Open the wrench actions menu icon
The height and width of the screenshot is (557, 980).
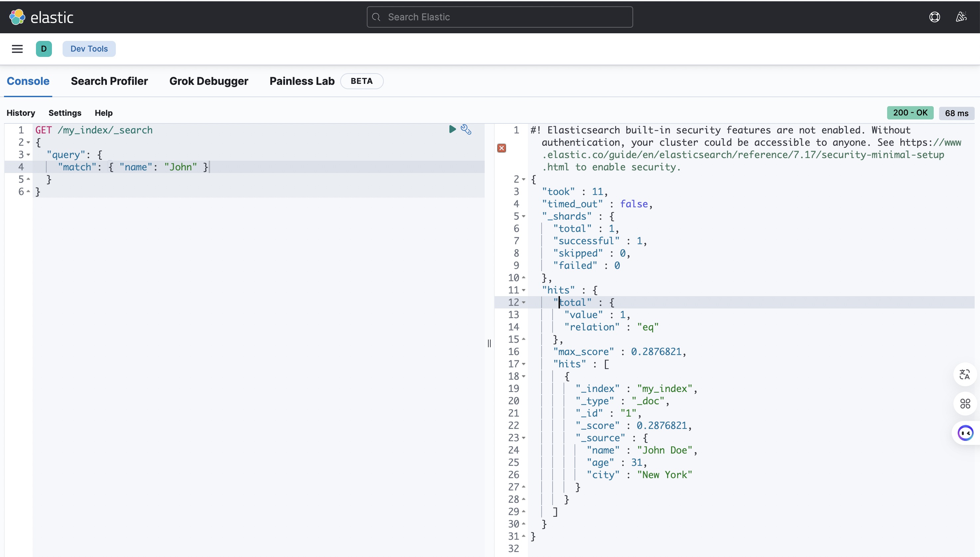coord(466,129)
